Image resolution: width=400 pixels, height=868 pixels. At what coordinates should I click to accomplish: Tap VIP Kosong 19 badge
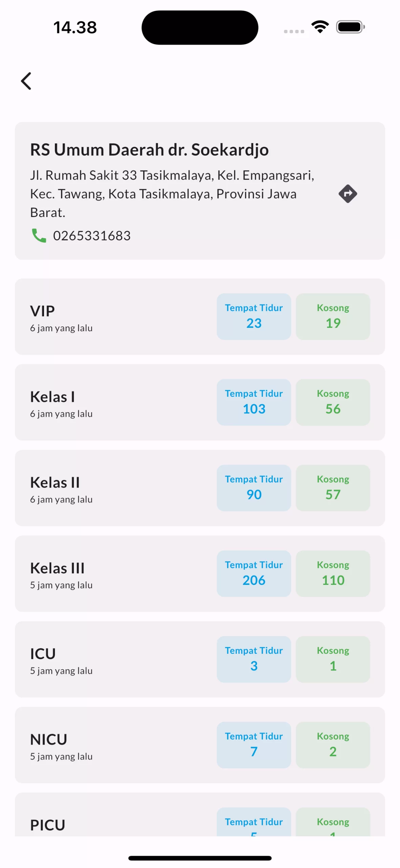[x=333, y=317]
